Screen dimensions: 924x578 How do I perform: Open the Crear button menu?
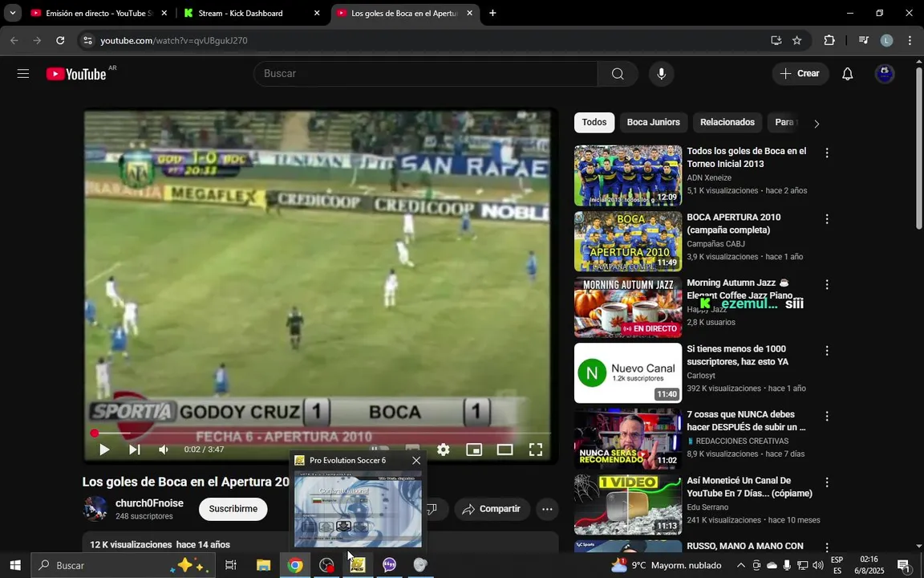pyautogui.click(x=800, y=74)
